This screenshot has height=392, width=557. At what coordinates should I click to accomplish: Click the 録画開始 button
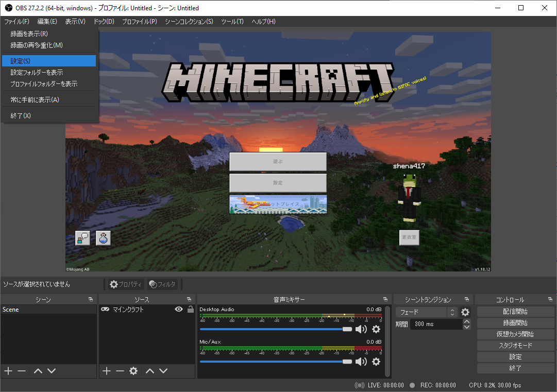tap(515, 323)
